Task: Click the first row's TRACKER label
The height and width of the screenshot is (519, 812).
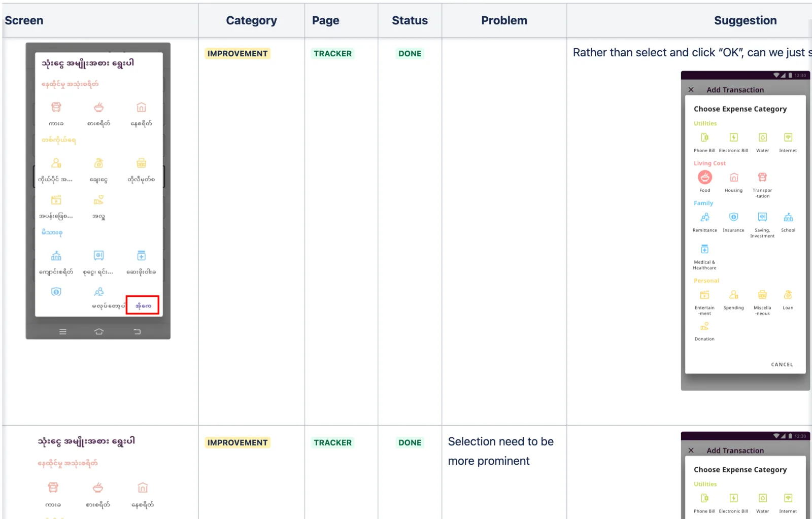Action: (333, 54)
